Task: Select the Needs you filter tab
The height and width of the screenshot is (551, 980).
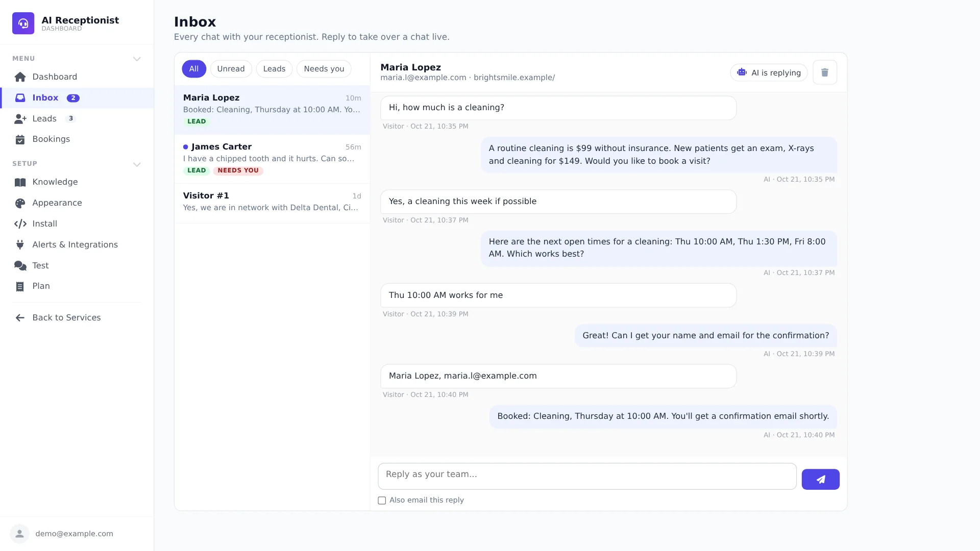Action: [x=324, y=69]
